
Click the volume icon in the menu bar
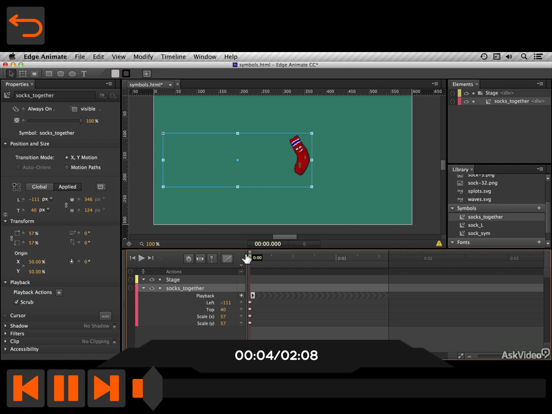509,56
